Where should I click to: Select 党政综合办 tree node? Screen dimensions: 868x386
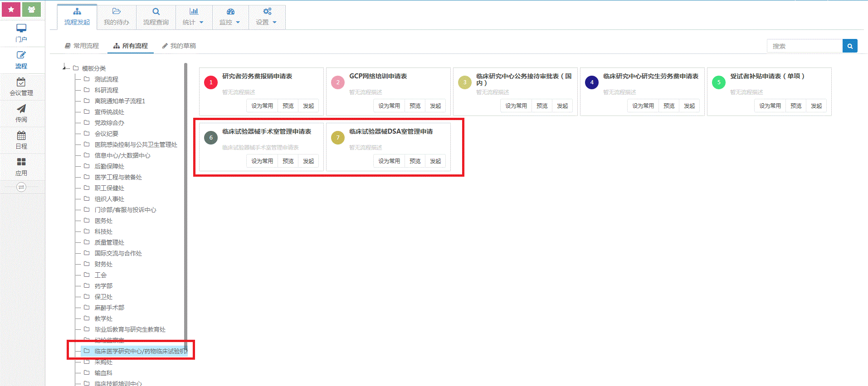coord(109,123)
